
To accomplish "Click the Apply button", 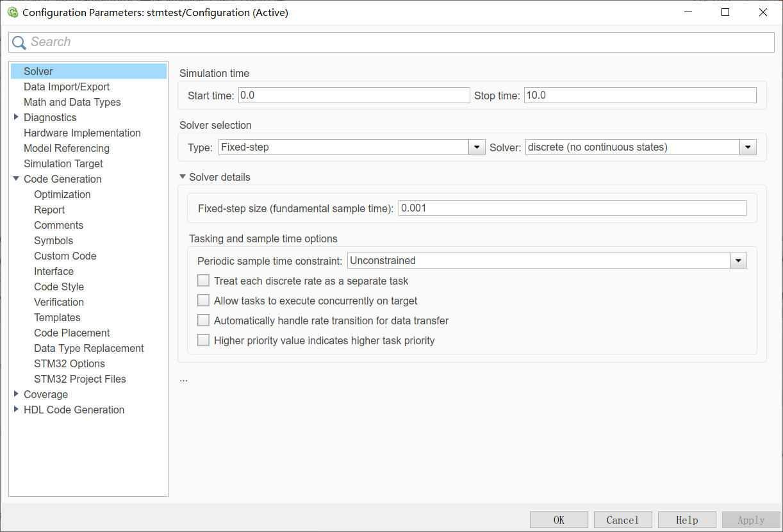I will [x=751, y=520].
